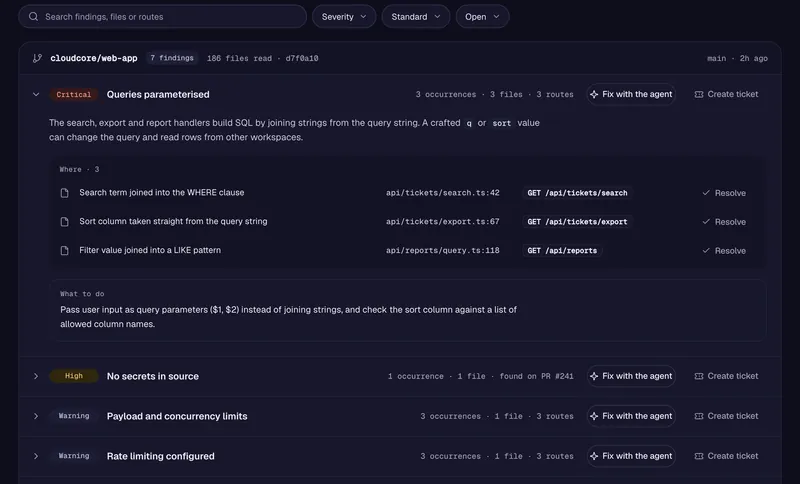The image size is (800, 484).
Task: Resolve the Search term WHERE clause occurrence
Action: click(x=724, y=193)
